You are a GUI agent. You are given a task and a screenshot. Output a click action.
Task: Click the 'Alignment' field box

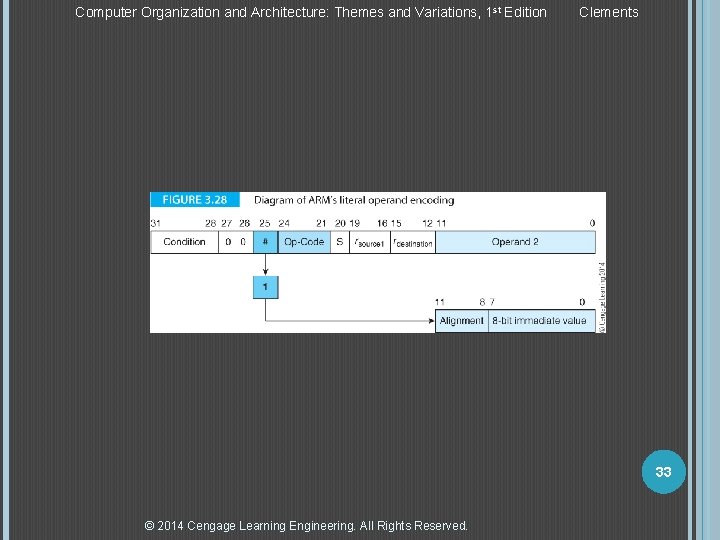point(461,321)
